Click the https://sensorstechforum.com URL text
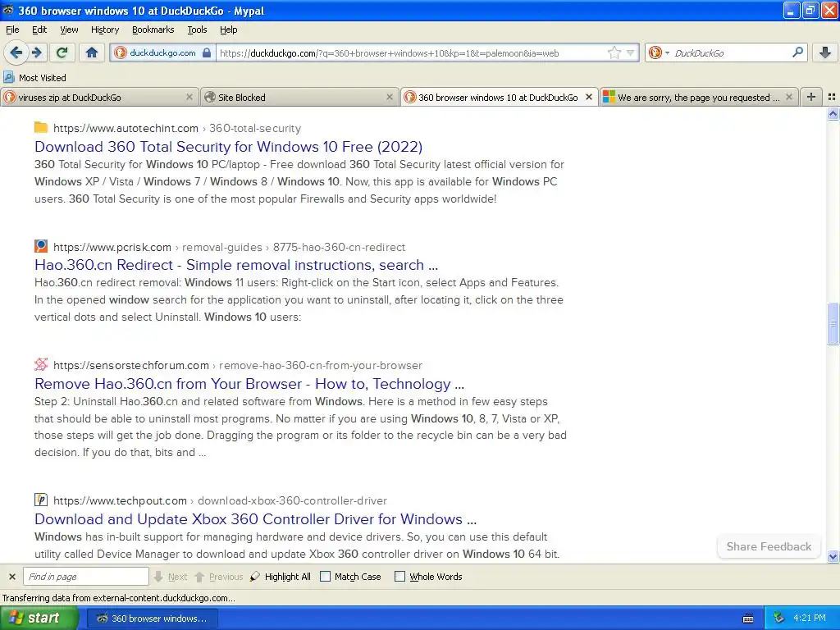This screenshot has width=840, height=630. (x=130, y=365)
